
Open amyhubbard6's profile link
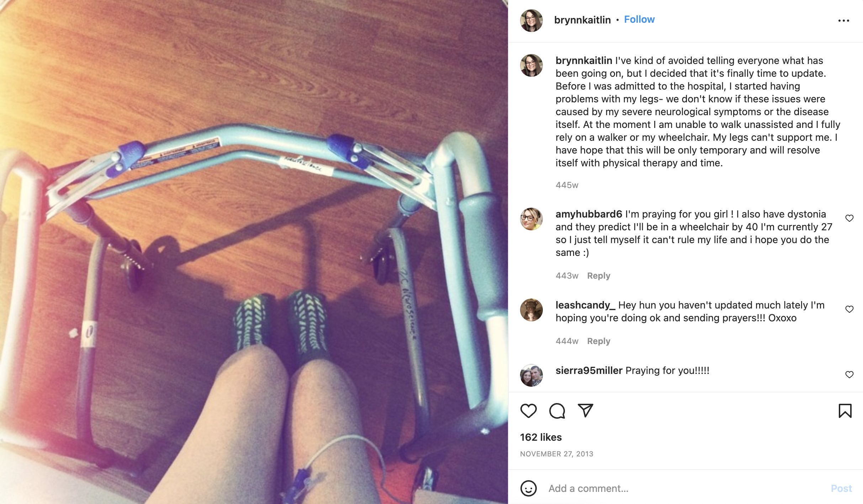[589, 214]
